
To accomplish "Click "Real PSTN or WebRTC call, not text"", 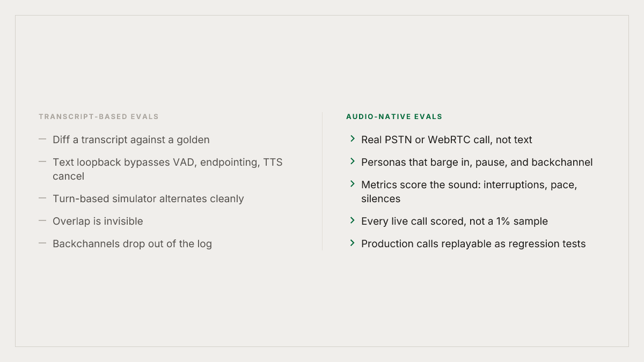I will (447, 140).
